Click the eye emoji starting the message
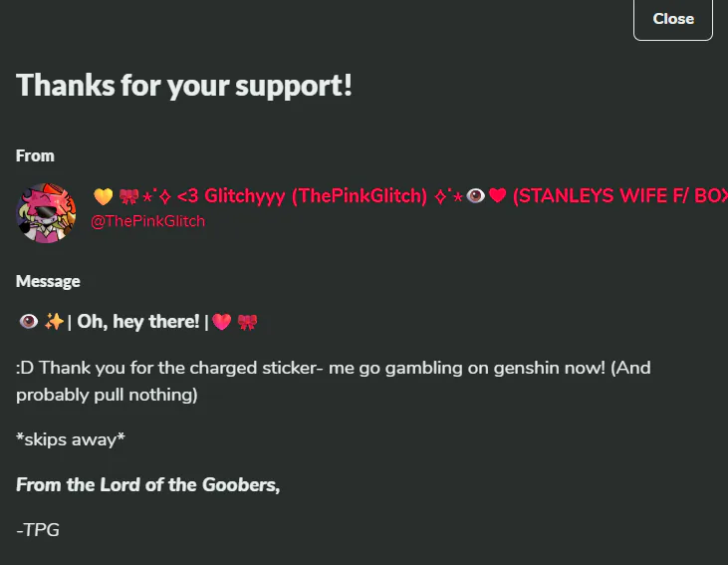The image size is (728, 565). point(28,321)
